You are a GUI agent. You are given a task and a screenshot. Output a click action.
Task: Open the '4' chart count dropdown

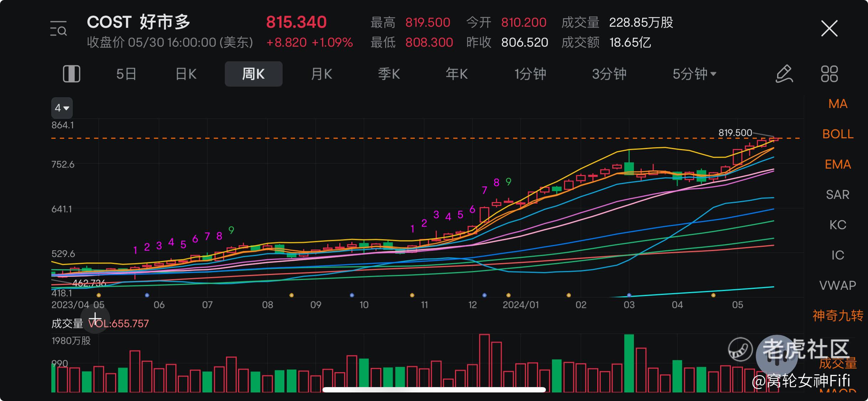point(62,108)
